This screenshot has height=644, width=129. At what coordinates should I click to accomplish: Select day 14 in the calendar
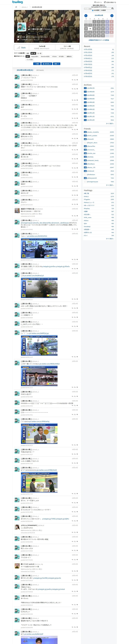point(90,29)
